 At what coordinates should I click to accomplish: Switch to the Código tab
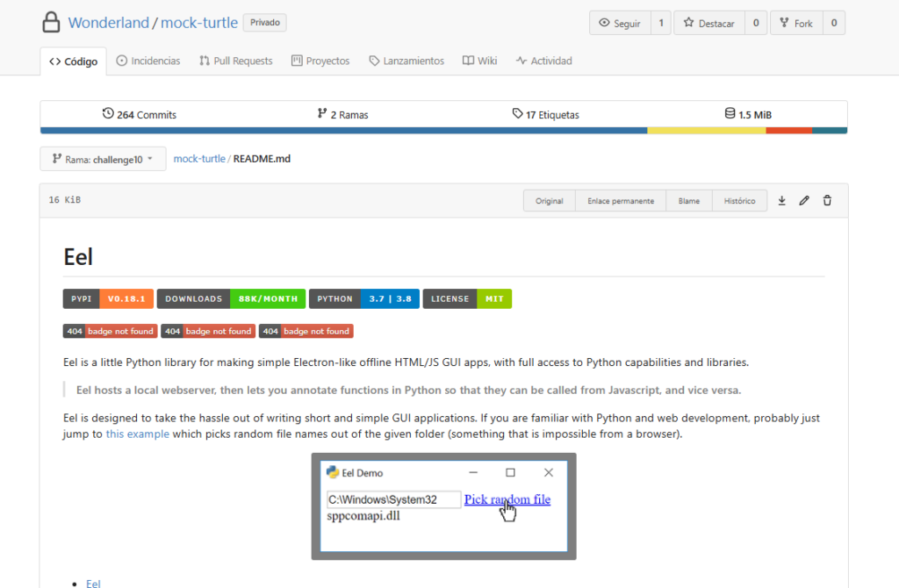(74, 61)
